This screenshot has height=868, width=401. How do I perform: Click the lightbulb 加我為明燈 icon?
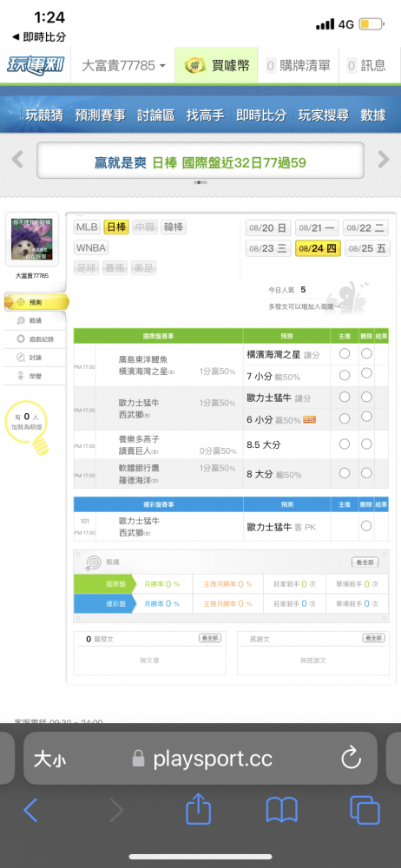27,428
